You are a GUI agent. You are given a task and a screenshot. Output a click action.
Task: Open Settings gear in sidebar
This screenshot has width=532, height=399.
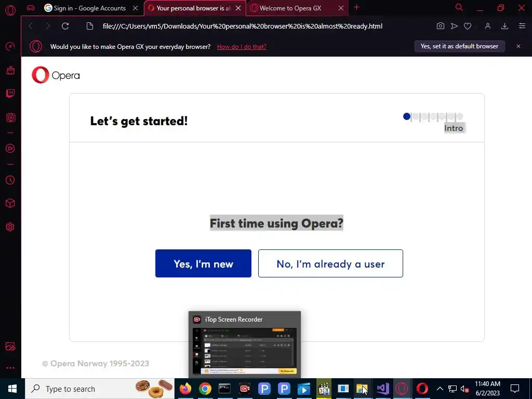coord(10,227)
